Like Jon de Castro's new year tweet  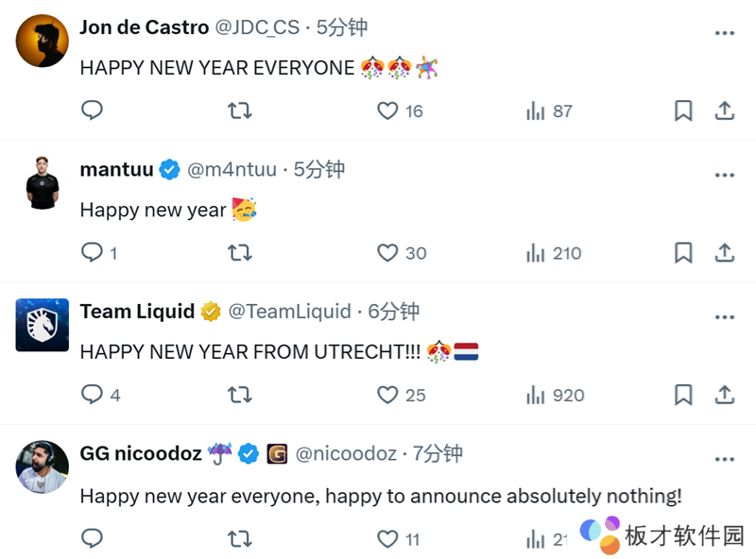coord(387,111)
